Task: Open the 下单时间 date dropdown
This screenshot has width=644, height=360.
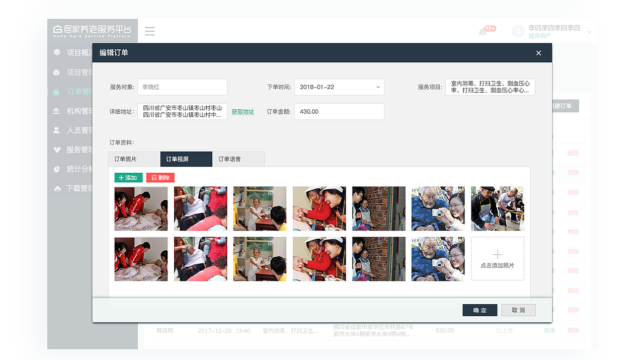Action: pos(339,87)
